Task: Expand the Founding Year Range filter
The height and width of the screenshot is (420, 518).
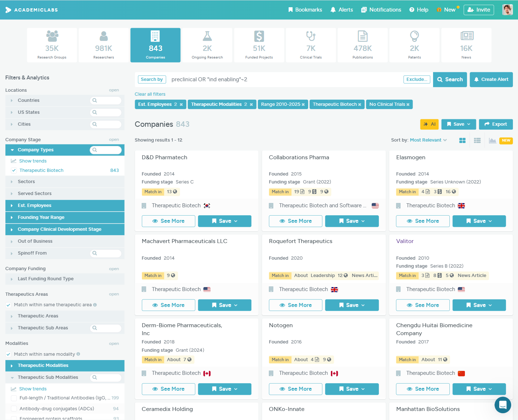Action: 65,217
